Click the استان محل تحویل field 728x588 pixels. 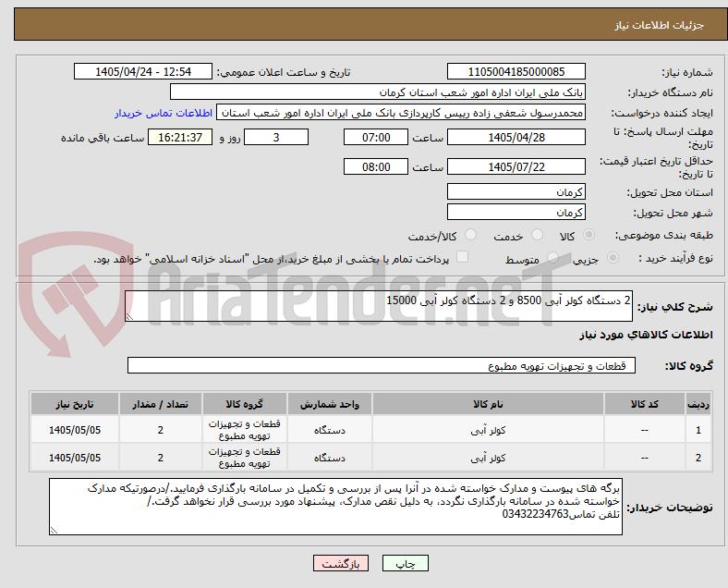tap(516, 191)
